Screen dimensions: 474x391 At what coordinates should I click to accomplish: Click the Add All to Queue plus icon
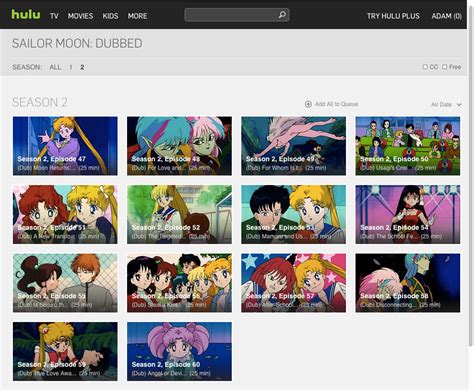click(x=308, y=104)
